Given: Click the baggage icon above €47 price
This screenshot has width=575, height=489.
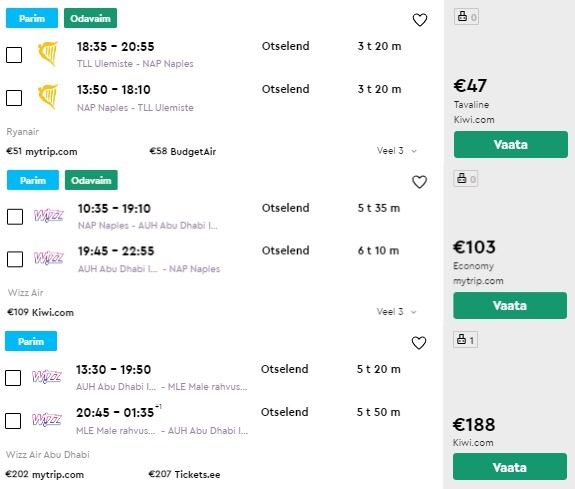Looking at the screenshot, I should [466, 17].
